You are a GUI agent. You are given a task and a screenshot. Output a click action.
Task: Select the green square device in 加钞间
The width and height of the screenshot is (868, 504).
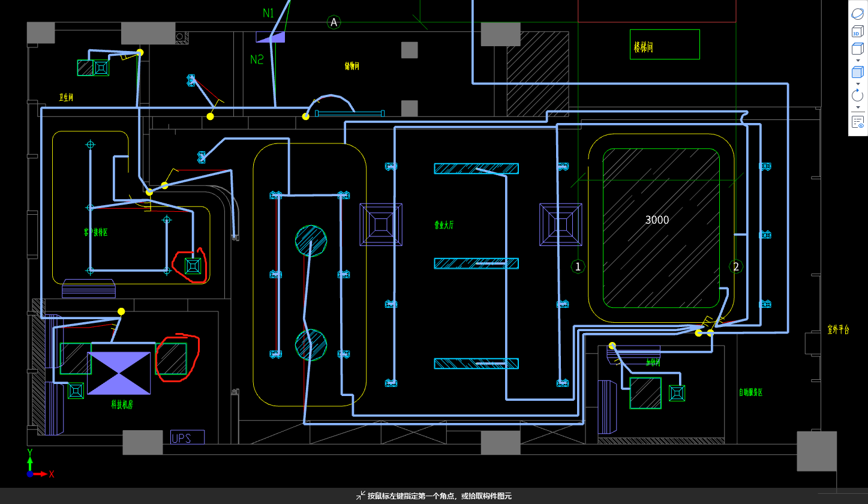[677, 393]
